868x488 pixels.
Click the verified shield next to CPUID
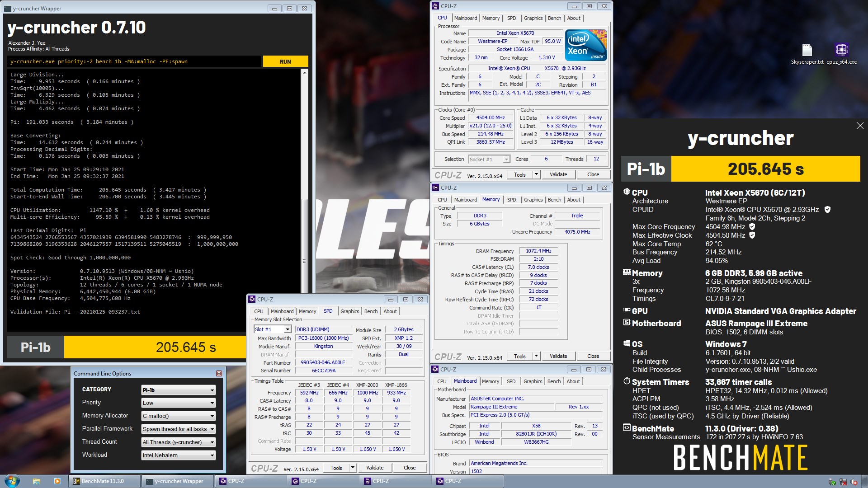[x=827, y=210]
